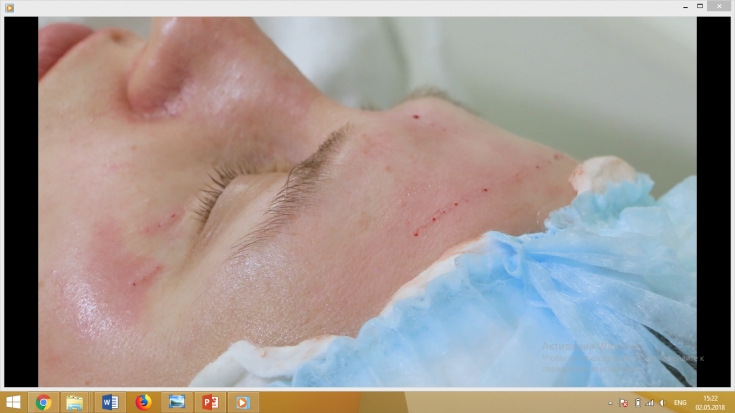Click the video playback area
735x413 pixels.
367,200
